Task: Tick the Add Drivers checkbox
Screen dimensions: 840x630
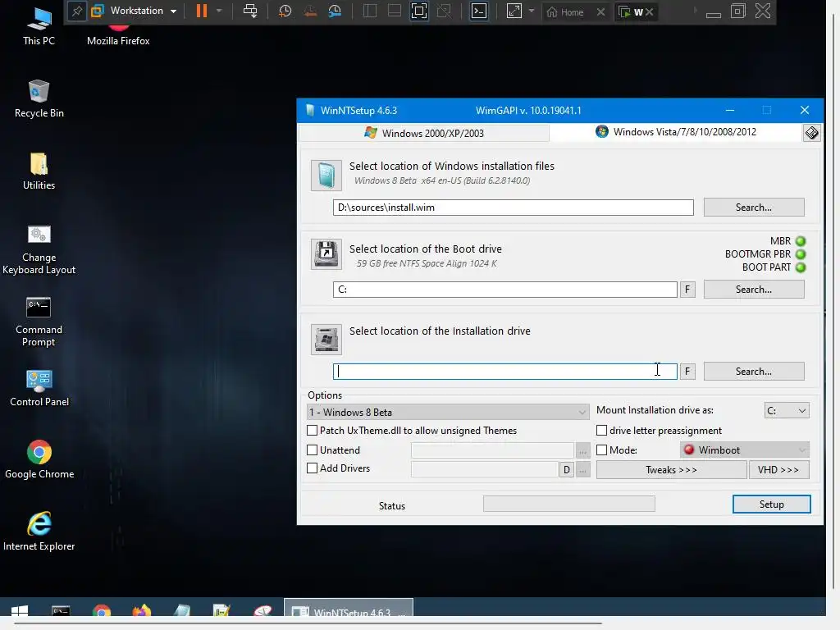Action: coord(313,468)
